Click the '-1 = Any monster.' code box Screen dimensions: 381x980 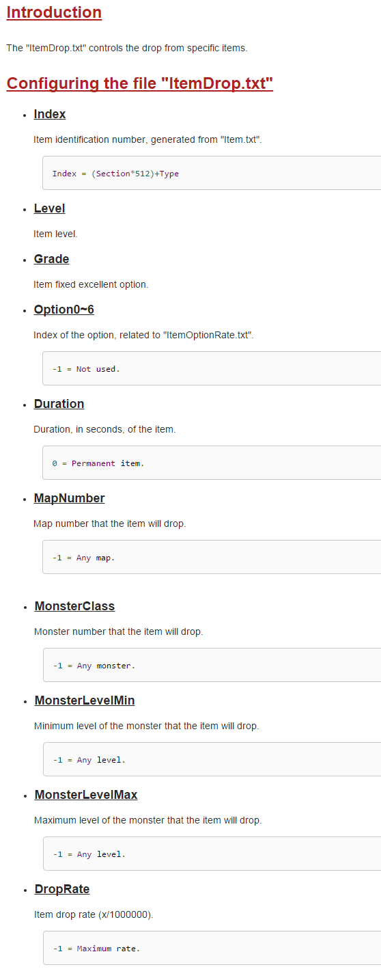pos(212,665)
